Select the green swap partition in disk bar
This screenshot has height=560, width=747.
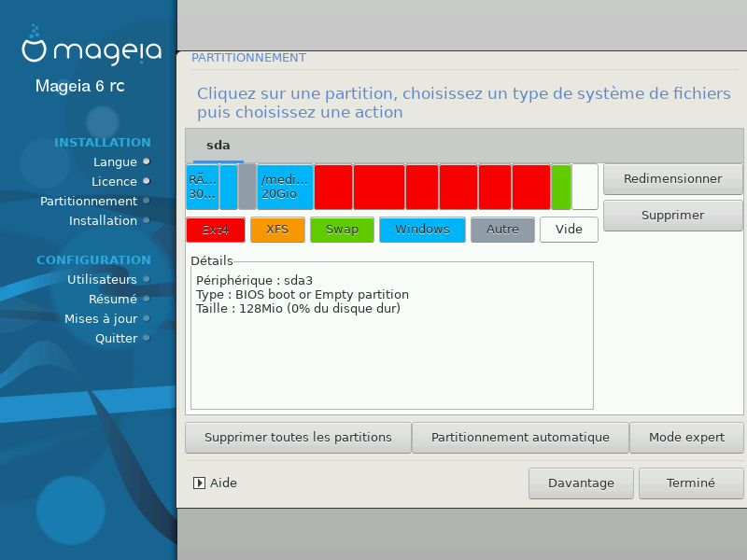[561, 187]
